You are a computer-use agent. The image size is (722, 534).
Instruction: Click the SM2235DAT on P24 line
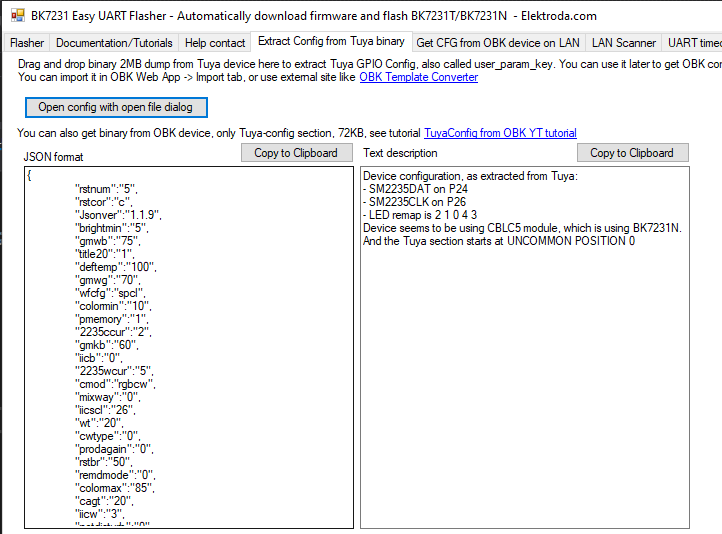pyautogui.click(x=415, y=189)
